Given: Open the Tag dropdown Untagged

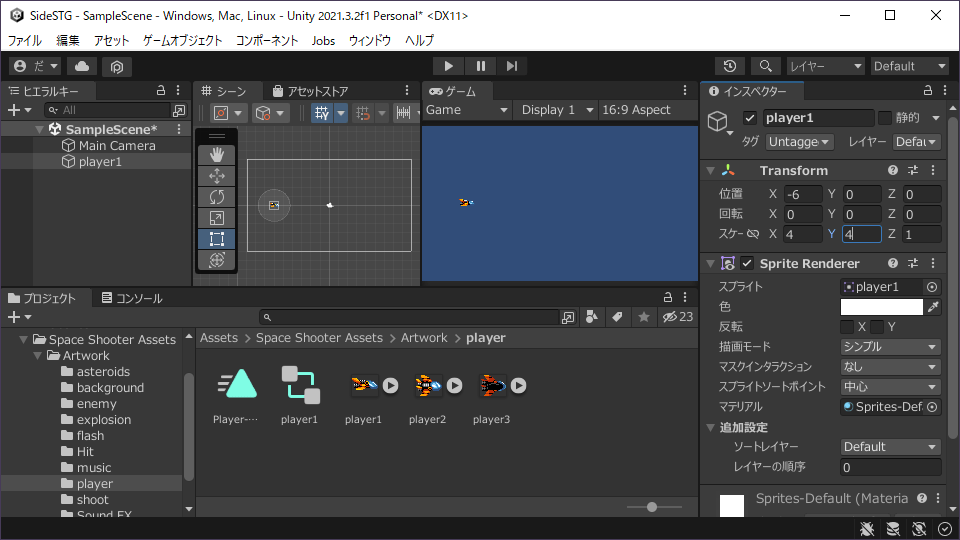Looking at the screenshot, I should [799, 142].
